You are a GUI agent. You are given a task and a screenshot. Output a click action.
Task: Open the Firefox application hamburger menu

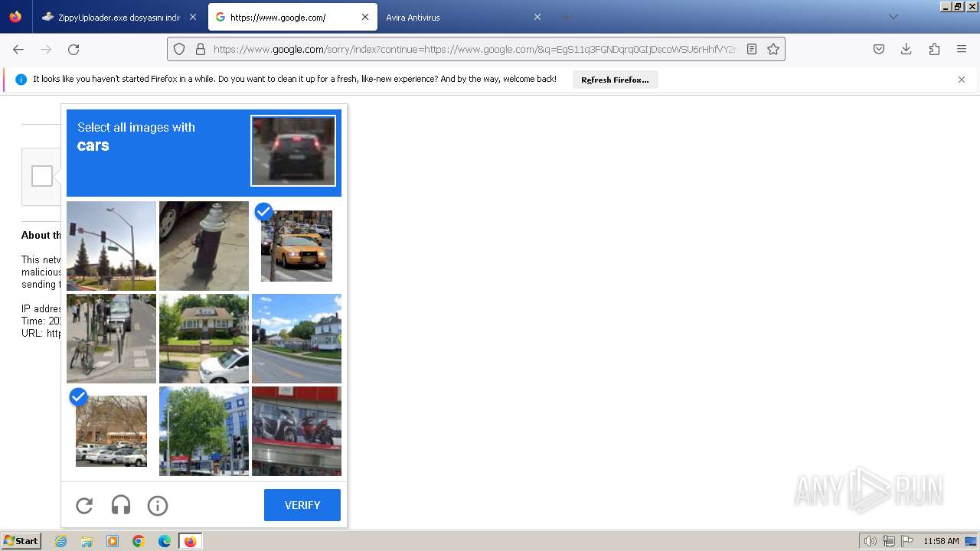coord(962,49)
